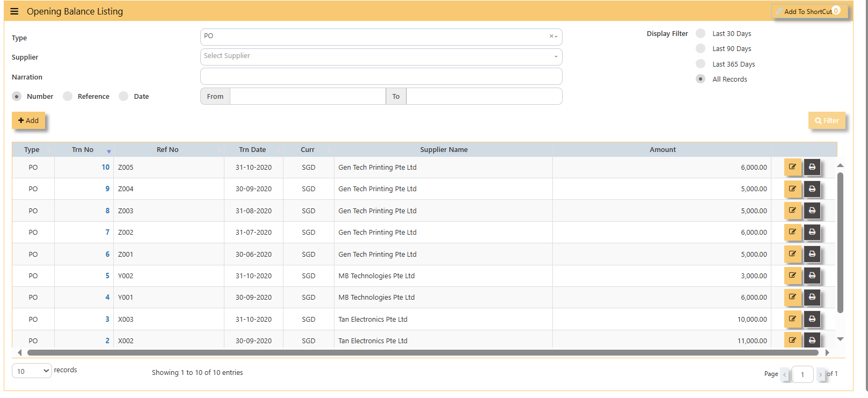
Task: Clear the PO type selection
Action: tap(551, 36)
